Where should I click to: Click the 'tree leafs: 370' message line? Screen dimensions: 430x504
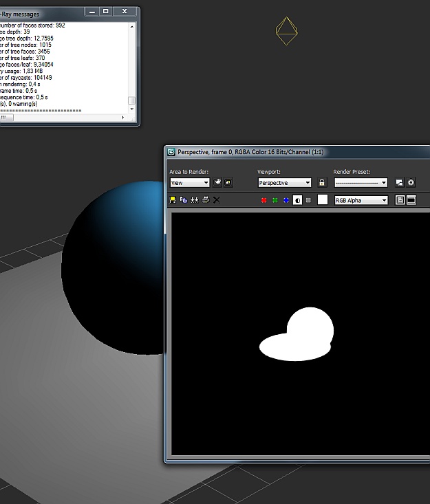[23, 58]
